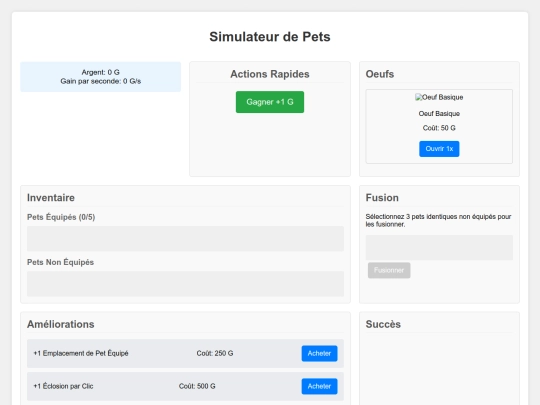The height and width of the screenshot is (405, 540).
Task: Click the Succès heading
Action: [383, 324]
